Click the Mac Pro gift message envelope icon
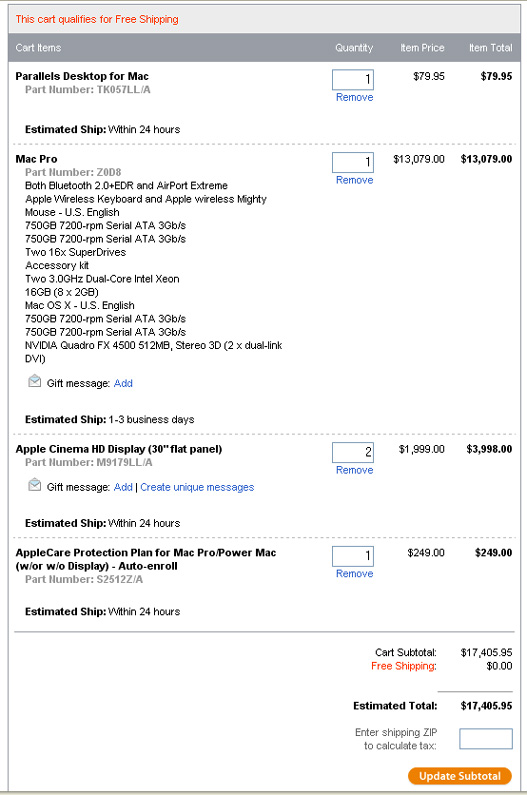This screenshot has width=527, height=795. coord(34,381)
